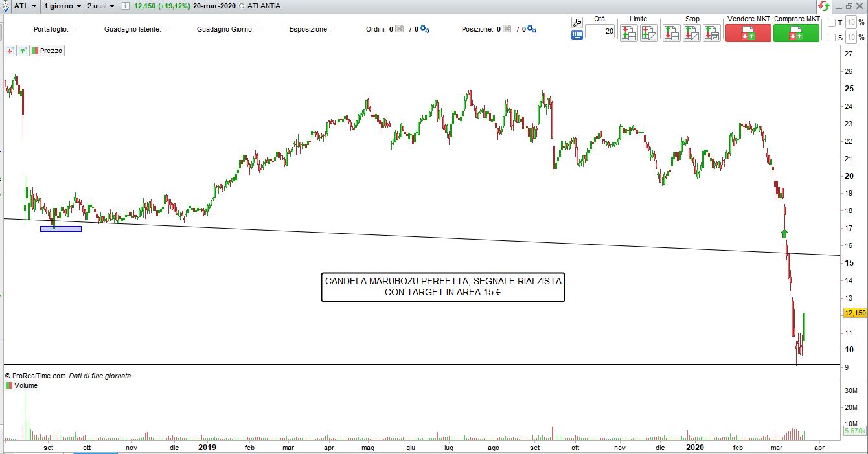The height and width of the screenshot is (454, 868).
Task: Select the radio button before ATLANTIA
Action: 242,6
